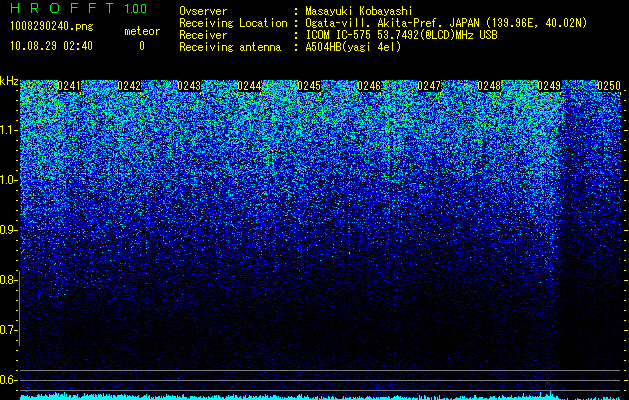Click the 0.8 frequency axis label
Image resolution: width=629 pixels, height=400 pixels.
coord(8,280)
